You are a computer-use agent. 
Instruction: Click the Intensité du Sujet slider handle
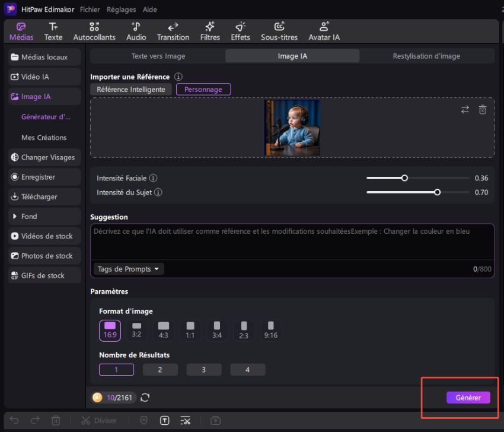click(437, 192)
